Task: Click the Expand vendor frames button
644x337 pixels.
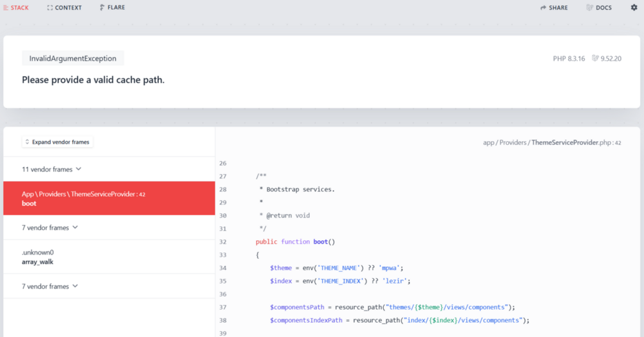Action: point(57,142)
